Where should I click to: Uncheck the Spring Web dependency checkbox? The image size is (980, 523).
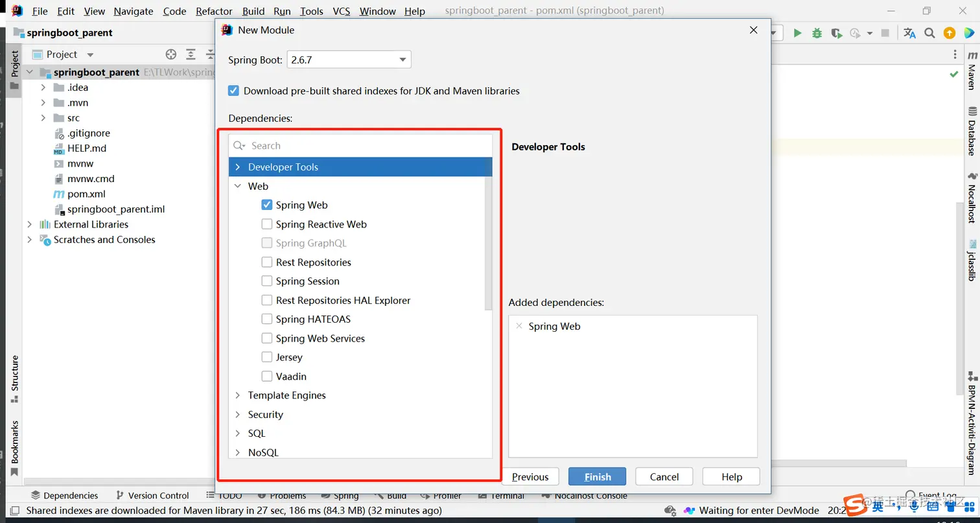pyautogui.click(x=266, y=205)
